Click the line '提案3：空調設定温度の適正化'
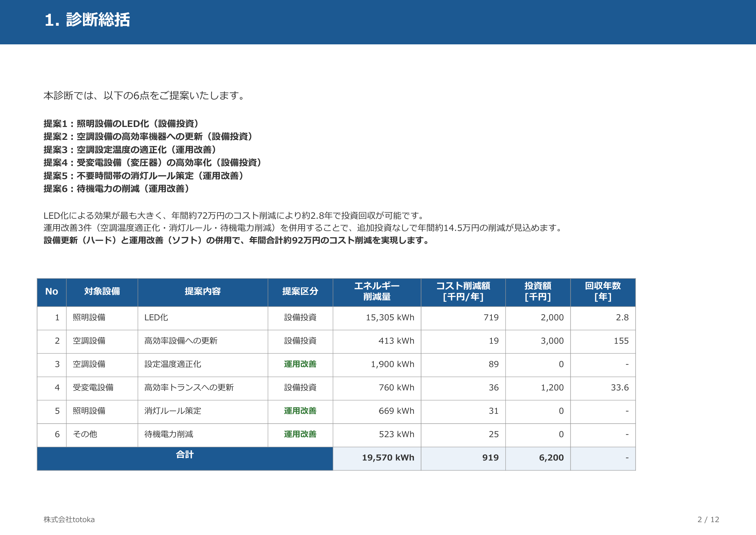This screenshot has width=756, height=535. tap(130, 150)
